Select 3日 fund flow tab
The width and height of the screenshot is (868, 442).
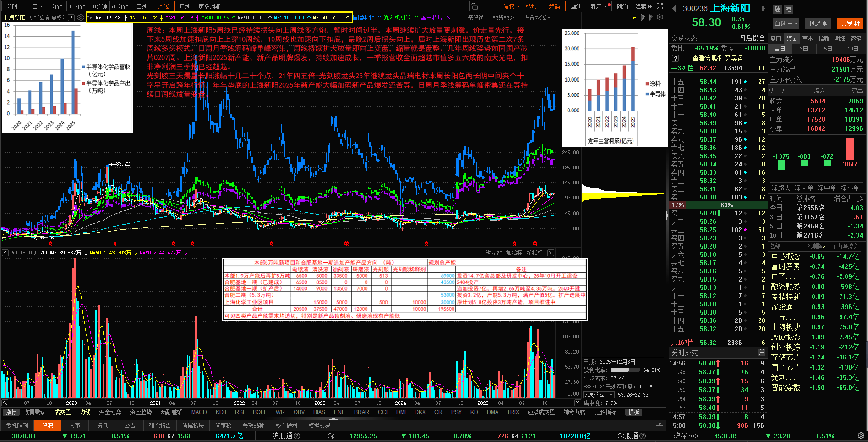pos(804,49)
